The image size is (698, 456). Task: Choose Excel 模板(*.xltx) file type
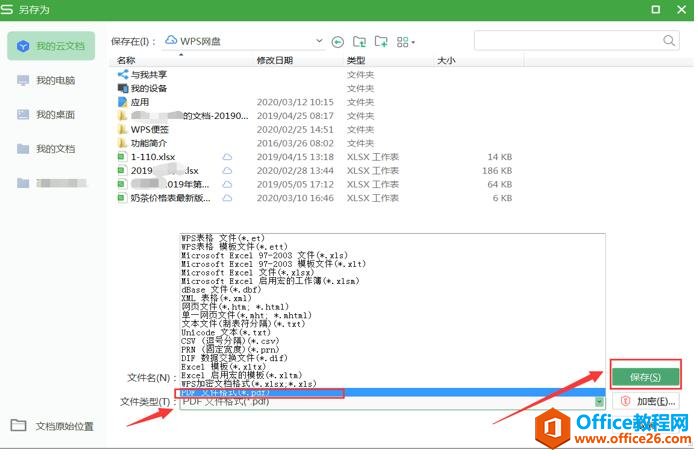[x=223, y=367]
